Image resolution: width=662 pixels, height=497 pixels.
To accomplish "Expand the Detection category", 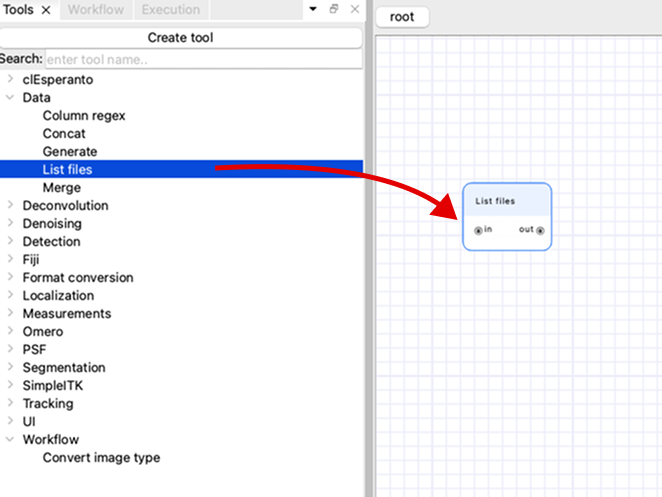I will pos(10,241).
